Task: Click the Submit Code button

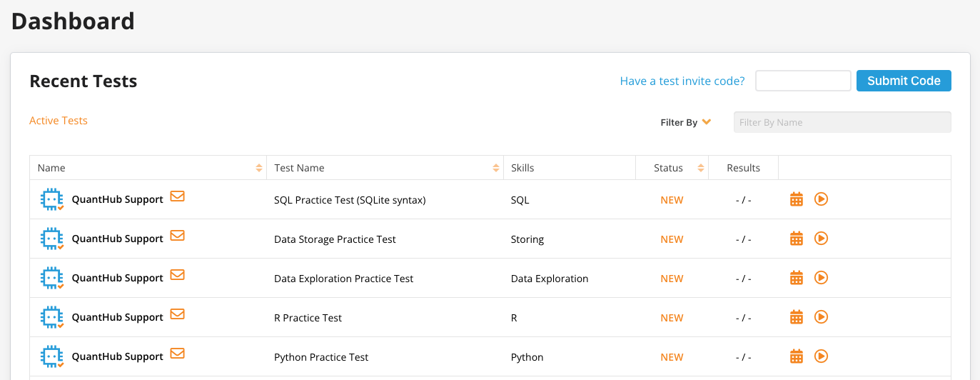Action: point(904,81)
